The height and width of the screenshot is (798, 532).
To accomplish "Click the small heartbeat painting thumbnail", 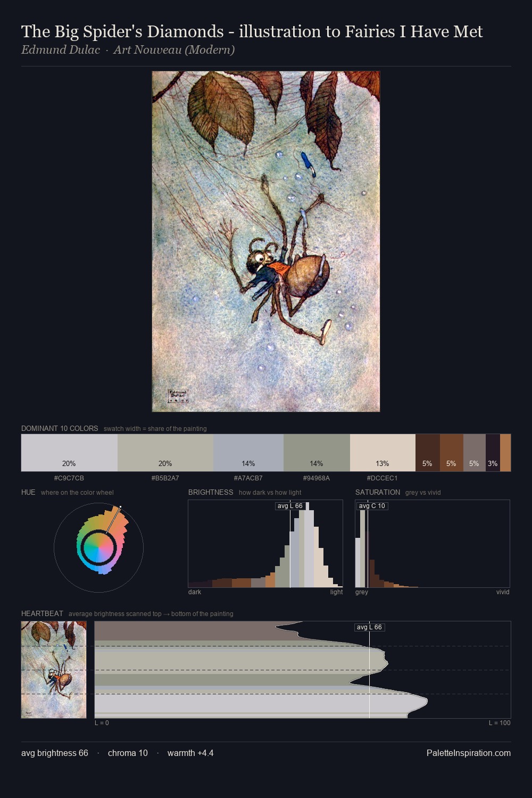I will pyautogui.click(x=54, y=670).
